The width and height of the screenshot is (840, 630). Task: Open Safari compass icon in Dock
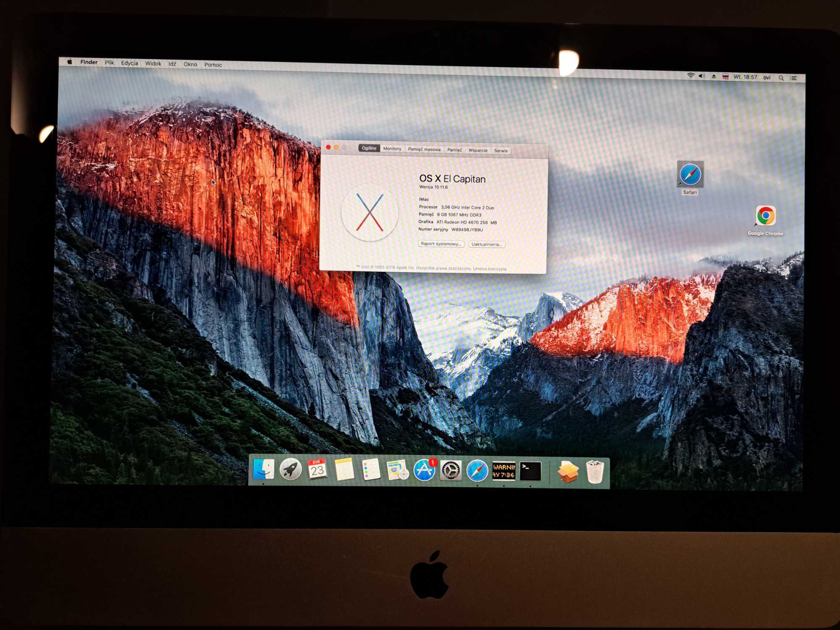(477, 471)
